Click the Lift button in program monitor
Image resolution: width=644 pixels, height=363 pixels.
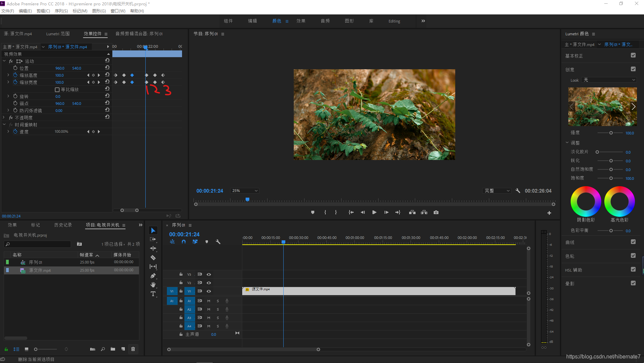(412, 212)
